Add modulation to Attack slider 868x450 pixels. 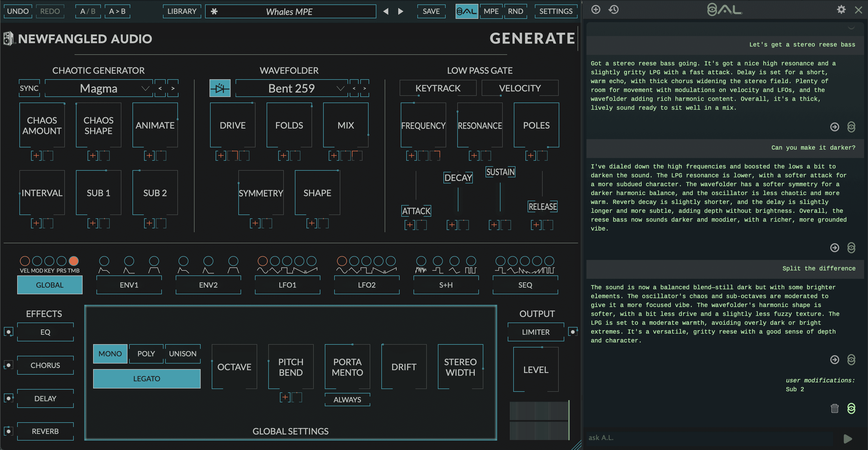(410, 225)
